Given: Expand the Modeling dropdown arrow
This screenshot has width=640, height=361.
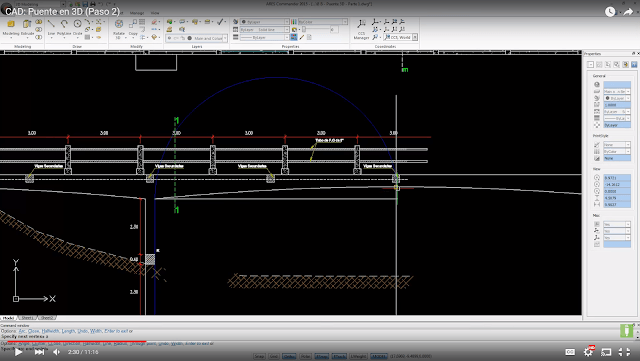Looking at the screenshot, I should pyautogui.click(x=11, y=38).
